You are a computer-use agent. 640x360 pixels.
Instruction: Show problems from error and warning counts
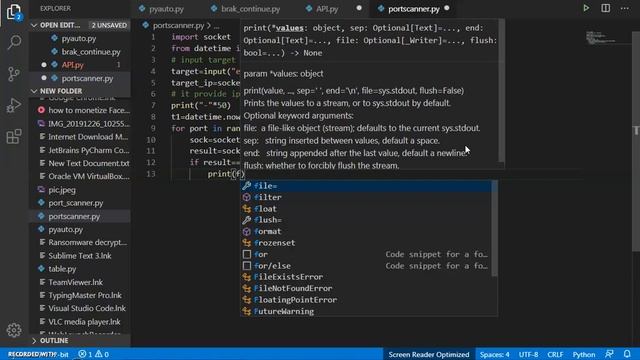pos(93,354)
